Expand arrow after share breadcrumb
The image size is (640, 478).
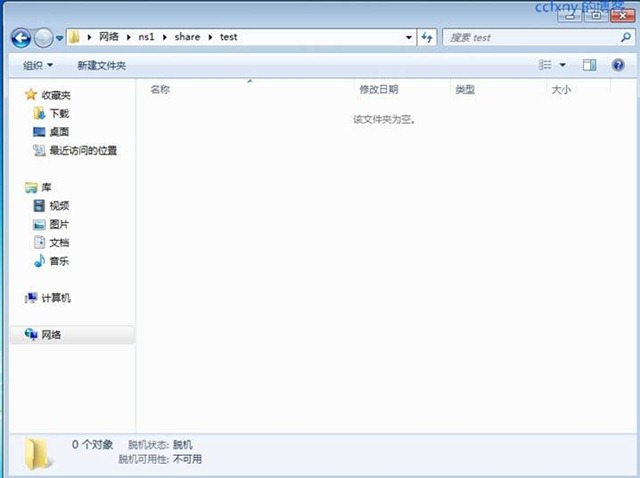(x=210, y=38)
